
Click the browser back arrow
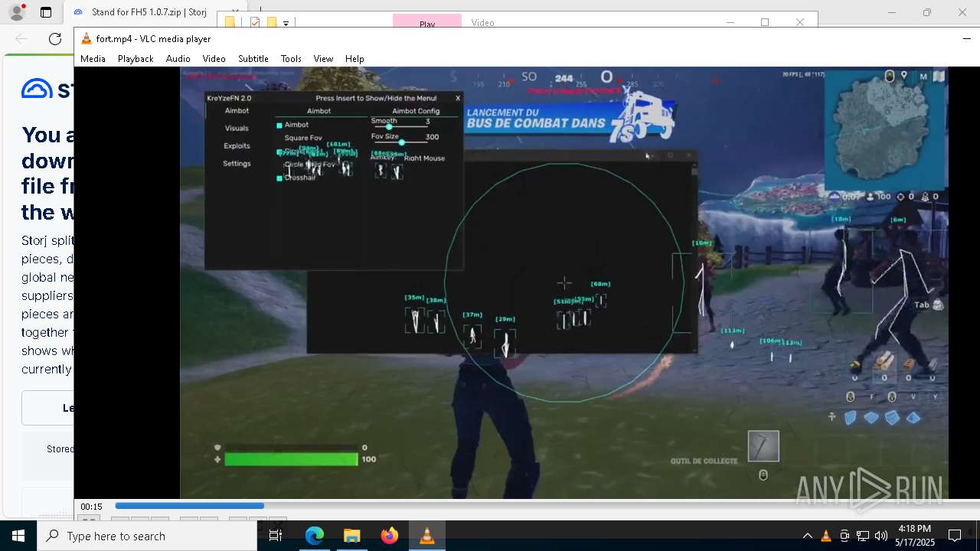click(x=21, y=39)
